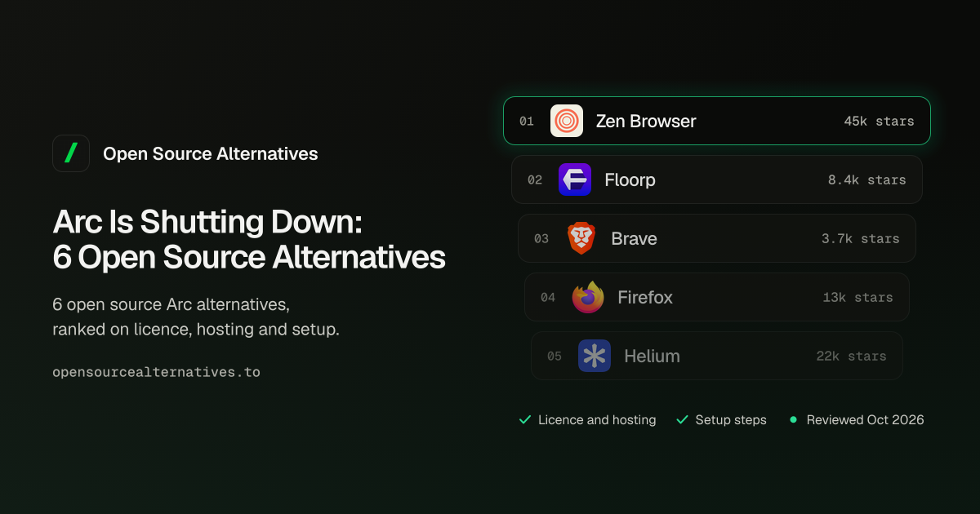Screen dimensions: 980x514
Task: Click the '22k stars' count
Action: tap(851, 356)
